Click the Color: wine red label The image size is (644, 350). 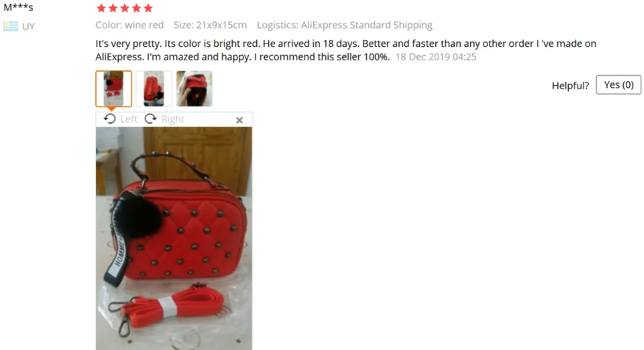point(129,25)
